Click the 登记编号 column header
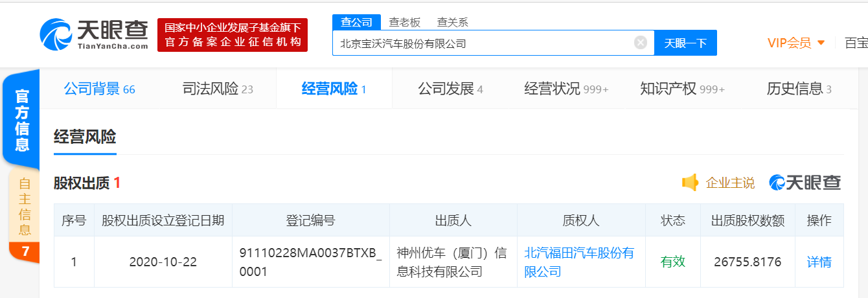Viewport: 868px width, 298px height. click(x=310, y=220)
